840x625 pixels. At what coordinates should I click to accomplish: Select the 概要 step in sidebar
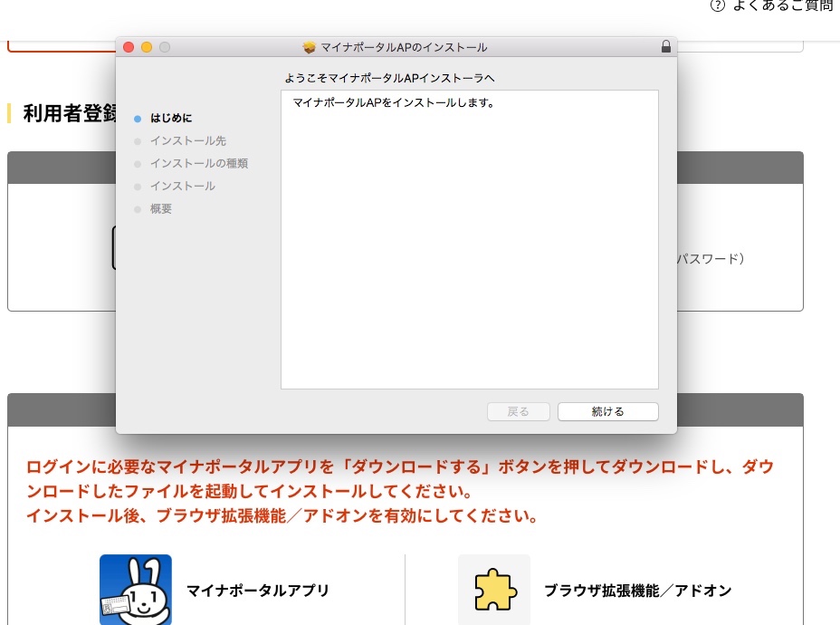[161, 208]
